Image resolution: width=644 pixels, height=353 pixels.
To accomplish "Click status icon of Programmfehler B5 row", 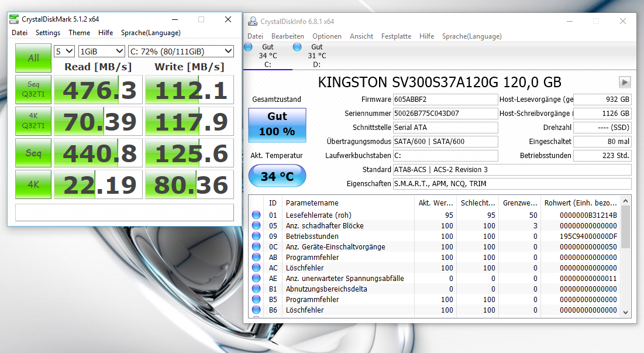I will (256, 300).
